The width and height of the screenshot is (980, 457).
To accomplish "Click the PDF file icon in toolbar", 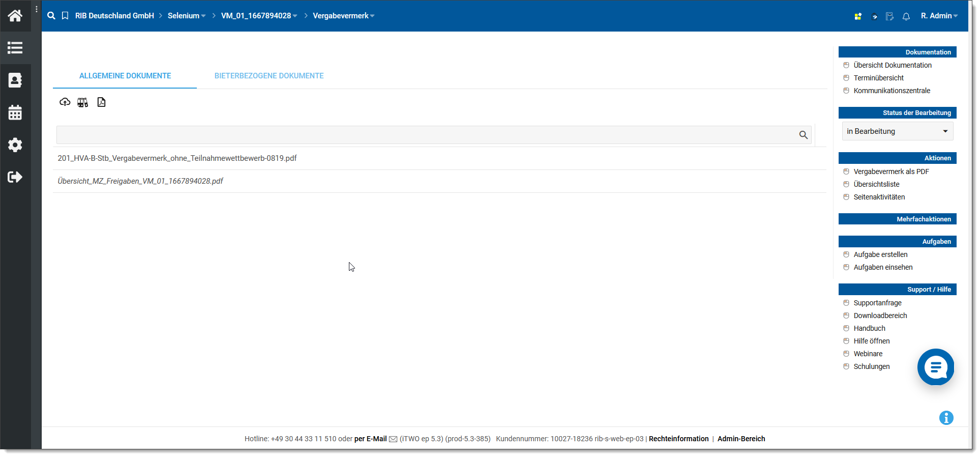I will pyautogui.click(x=101, y=102).
